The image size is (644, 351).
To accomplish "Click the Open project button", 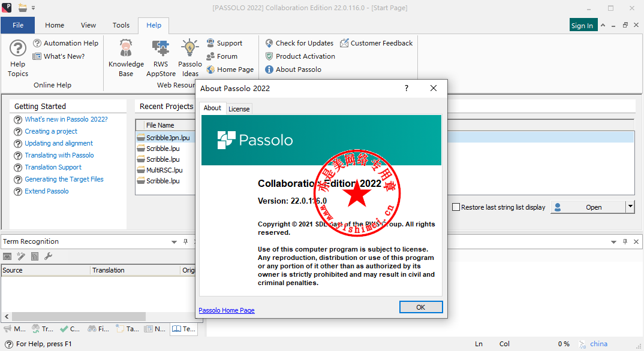I will tap(588, 207).
